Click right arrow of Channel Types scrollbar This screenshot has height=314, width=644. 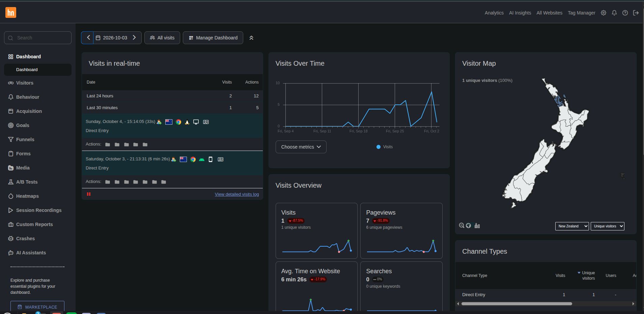tap(633, 304)
